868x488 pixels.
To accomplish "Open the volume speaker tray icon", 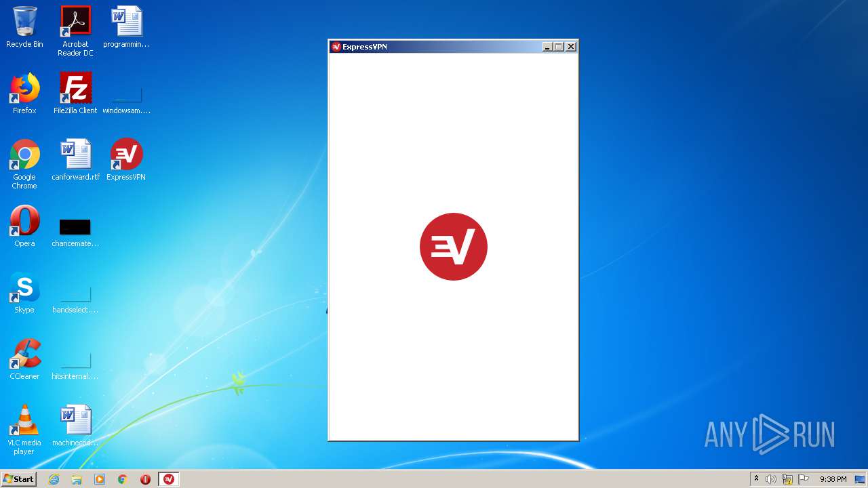I will [x=771, y=479].
